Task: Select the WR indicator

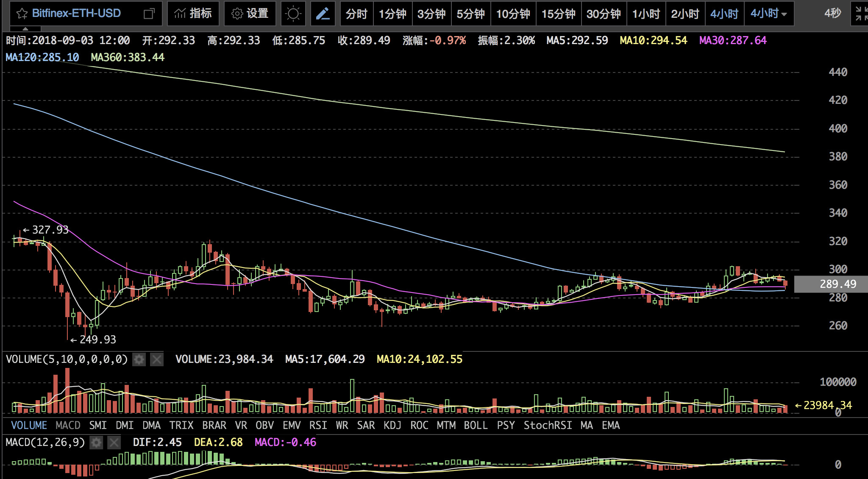Action: pyautogui.click(x=342, y=425)
